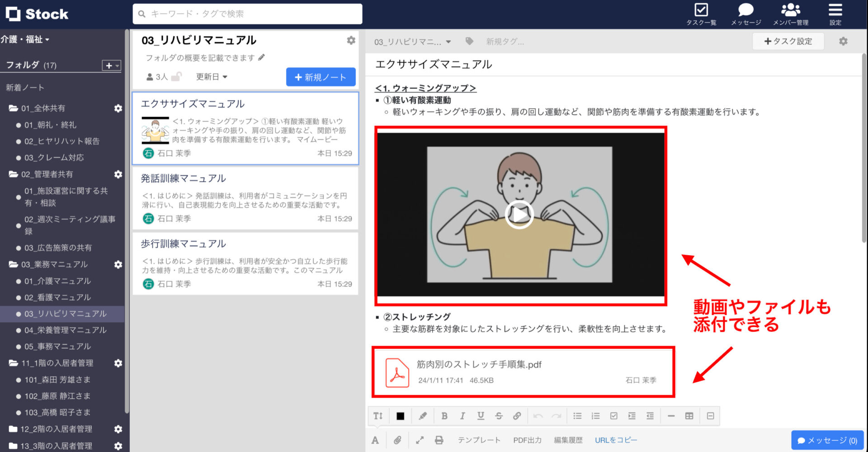The image size is (868, 452).
Task: Open 101_森田 芳雄さま folder
Action: tap(57, 380)
